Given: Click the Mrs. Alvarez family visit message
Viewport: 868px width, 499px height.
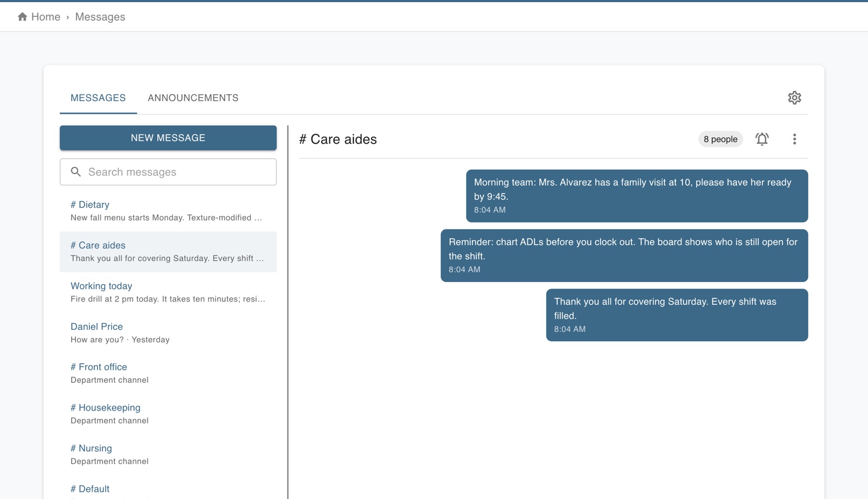Looking at the screenshot, I should point(637,196).
